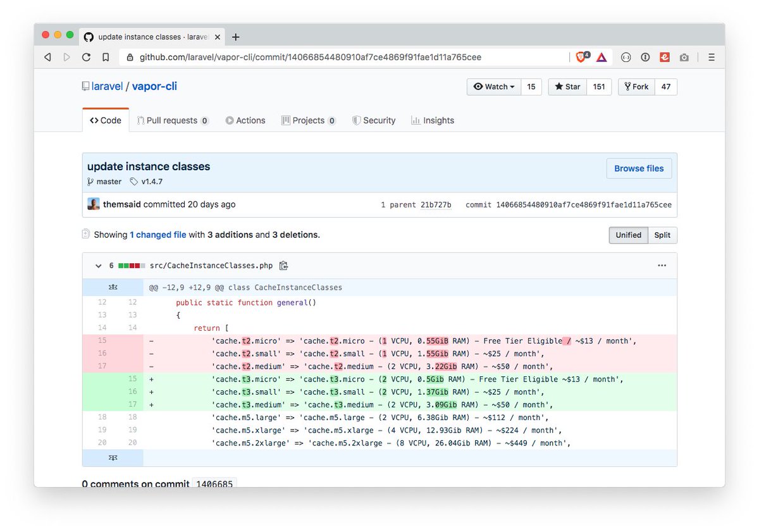Open the Projects tab

(309, 120)
